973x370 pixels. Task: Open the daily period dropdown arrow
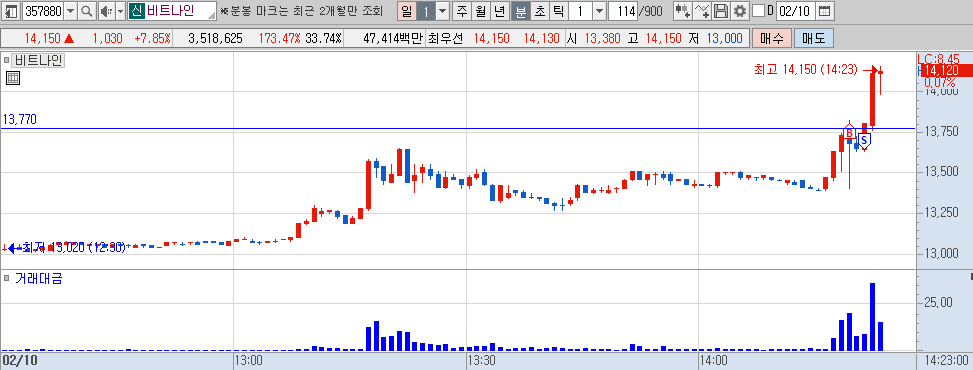(442, 11)
